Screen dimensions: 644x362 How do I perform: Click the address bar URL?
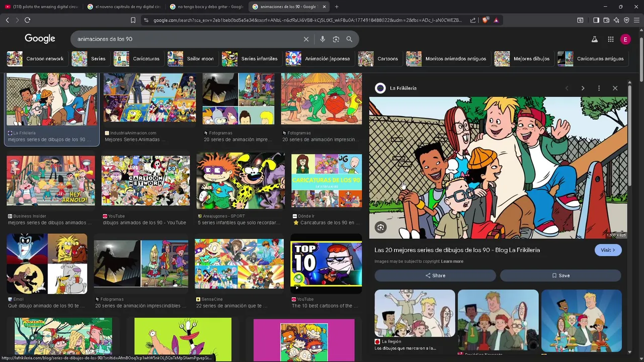[307, 20]
